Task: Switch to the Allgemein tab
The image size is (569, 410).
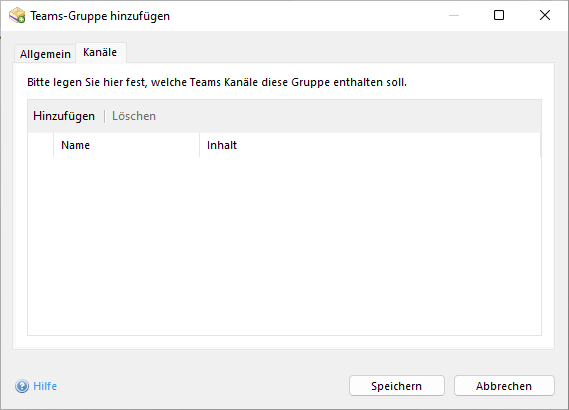Action: (45, 54)
